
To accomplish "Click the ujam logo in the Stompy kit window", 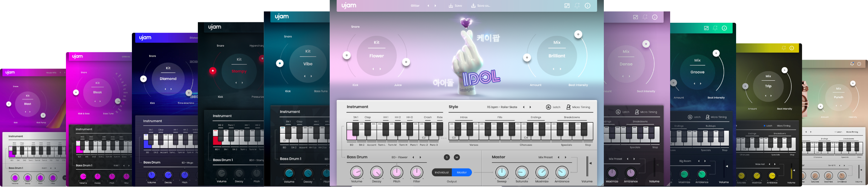I will (x=215, y=27).
